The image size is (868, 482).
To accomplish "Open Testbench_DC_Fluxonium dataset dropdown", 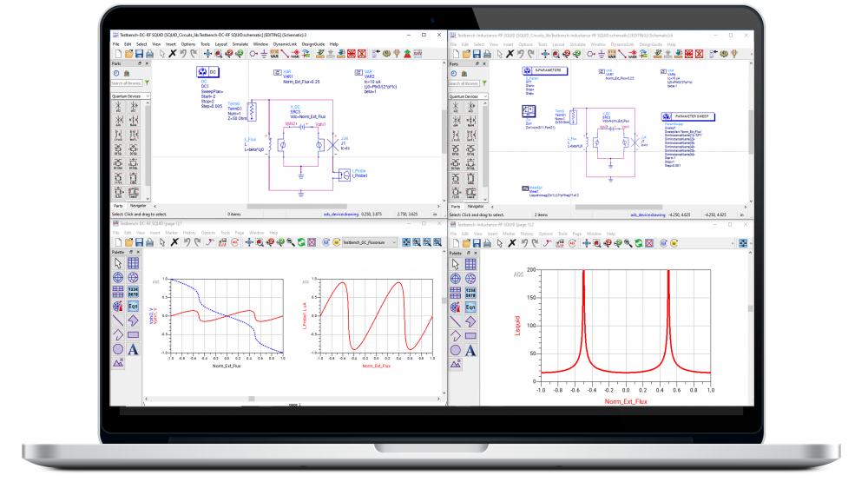I will coord(369,242).
